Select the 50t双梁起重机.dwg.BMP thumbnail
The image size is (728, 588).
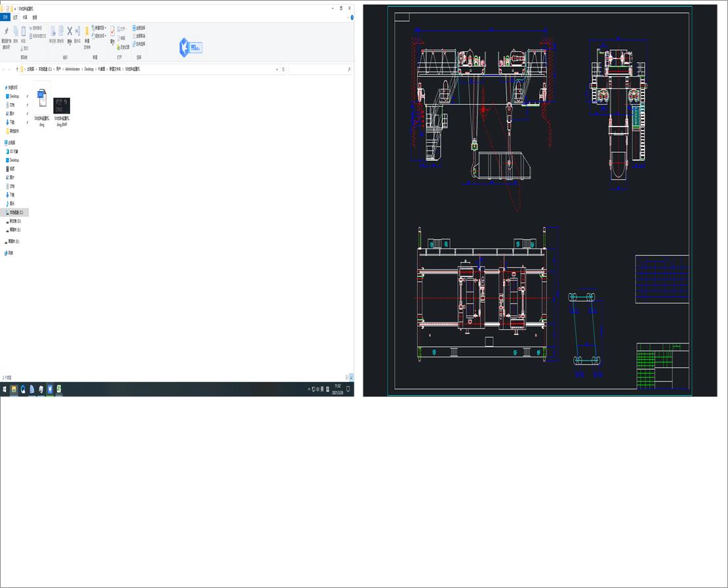tap(61, 105)
